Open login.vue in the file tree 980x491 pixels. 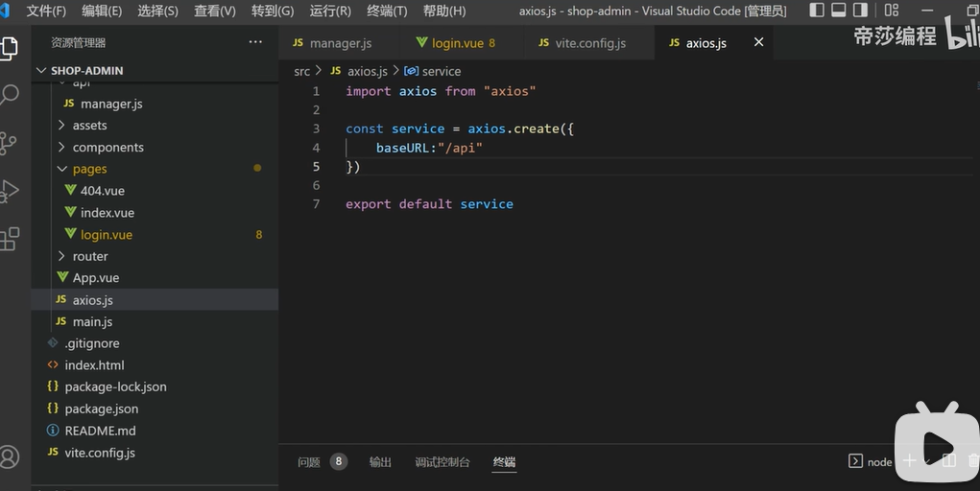tap(106, 235)
